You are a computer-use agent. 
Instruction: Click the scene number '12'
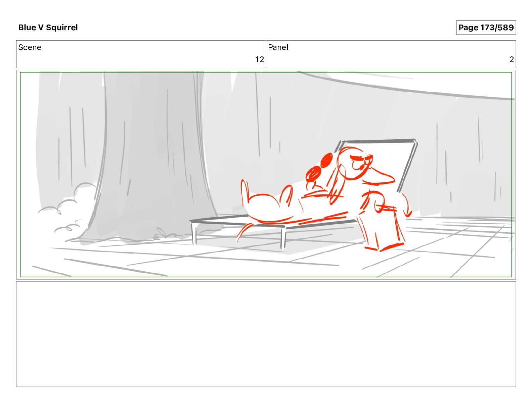pos(260,59)
